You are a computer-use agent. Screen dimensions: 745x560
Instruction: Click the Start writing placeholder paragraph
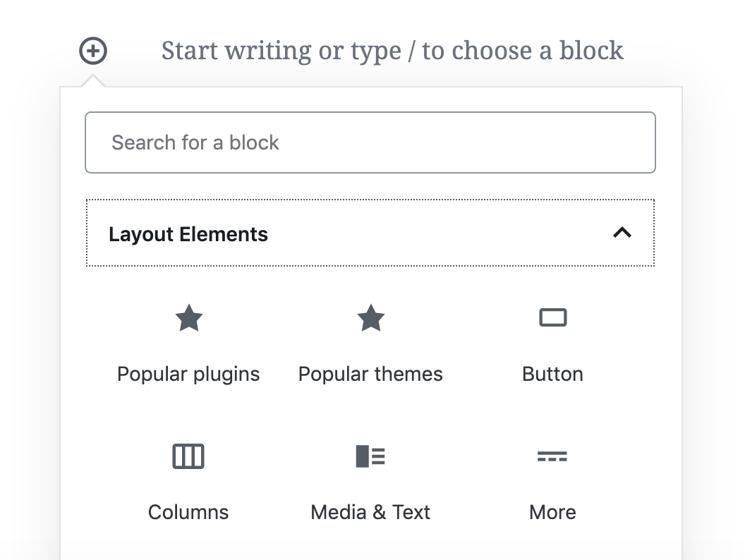(392, 51)
